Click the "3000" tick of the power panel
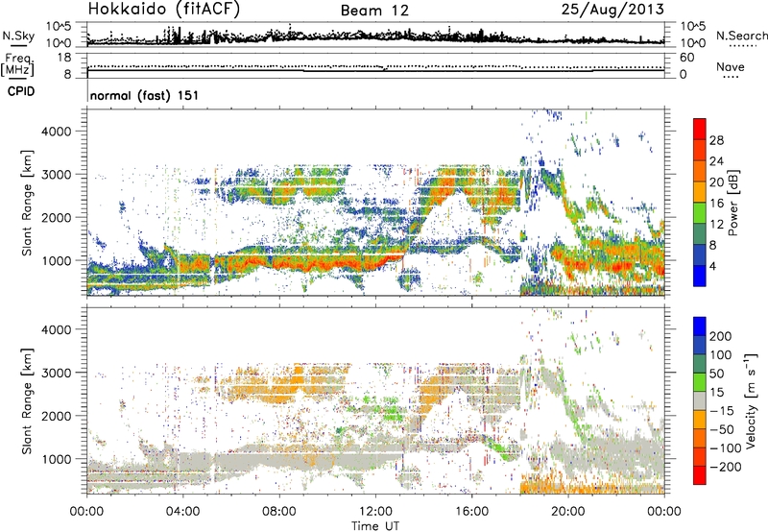 tap(56, 175)
